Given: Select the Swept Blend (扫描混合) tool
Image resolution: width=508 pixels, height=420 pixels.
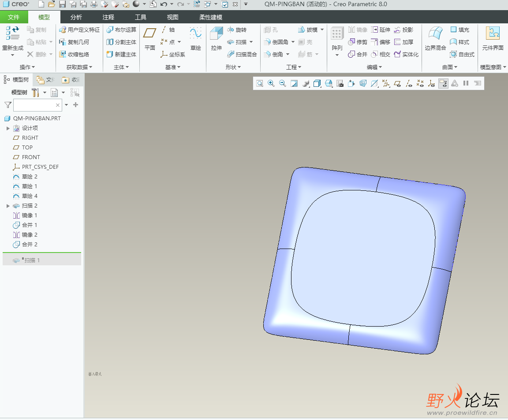Looking at the screenshot, I should pos(242,54).
